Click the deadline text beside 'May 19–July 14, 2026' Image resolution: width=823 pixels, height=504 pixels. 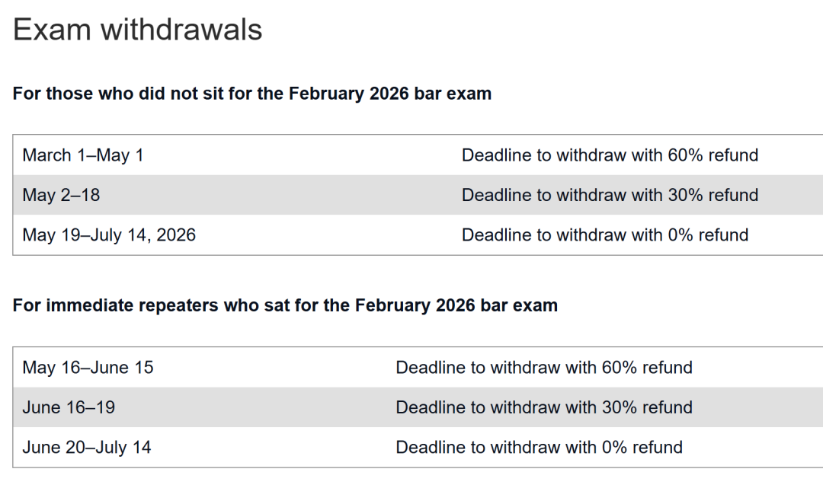click(605, 235)
